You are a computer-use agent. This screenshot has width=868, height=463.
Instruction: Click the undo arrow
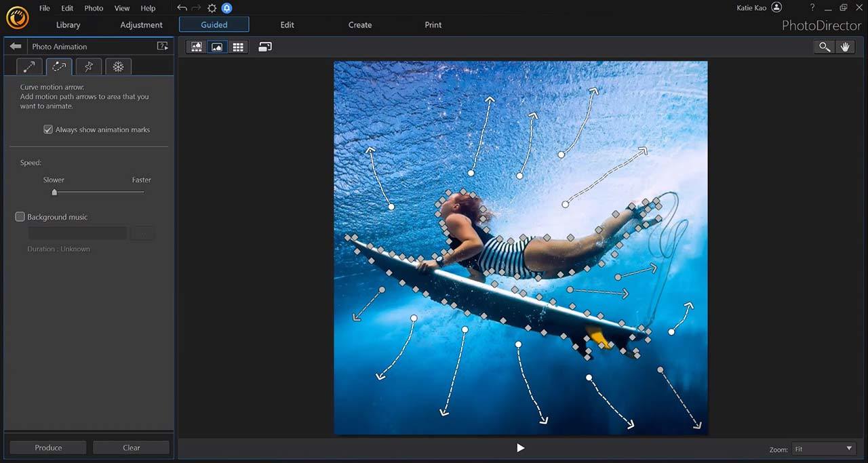pos(182,8)
